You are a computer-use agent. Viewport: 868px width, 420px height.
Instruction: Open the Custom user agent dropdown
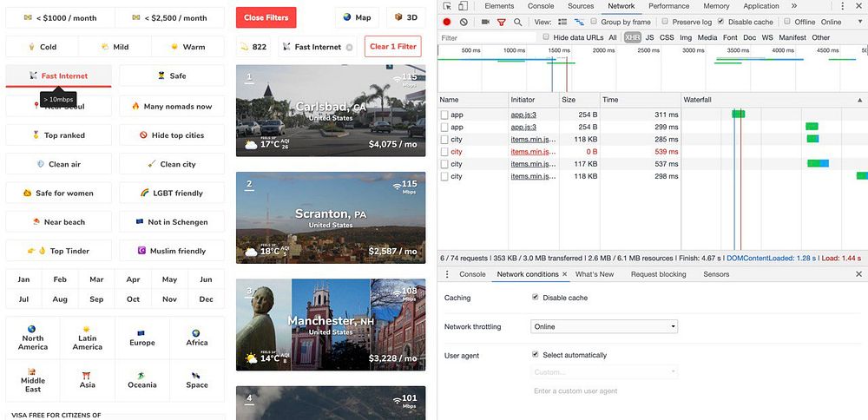[604, 372]
